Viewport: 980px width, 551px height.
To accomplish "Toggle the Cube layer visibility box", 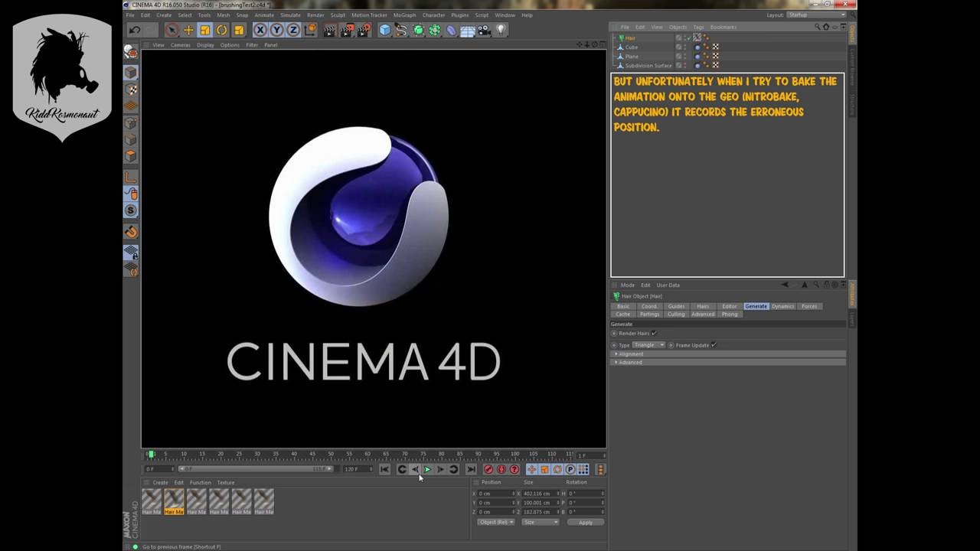I will (678, 47).
